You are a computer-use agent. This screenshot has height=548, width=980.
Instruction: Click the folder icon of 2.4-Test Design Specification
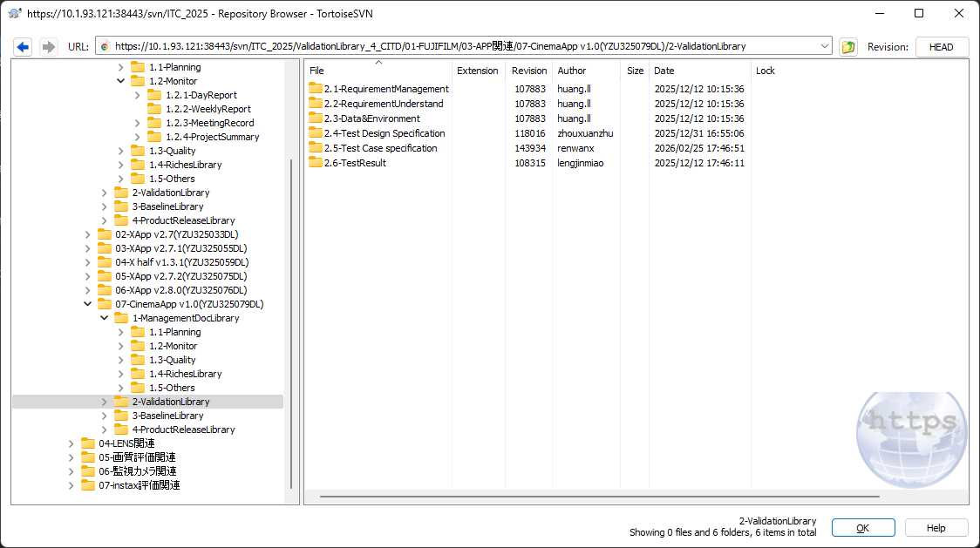pos(316,133)
